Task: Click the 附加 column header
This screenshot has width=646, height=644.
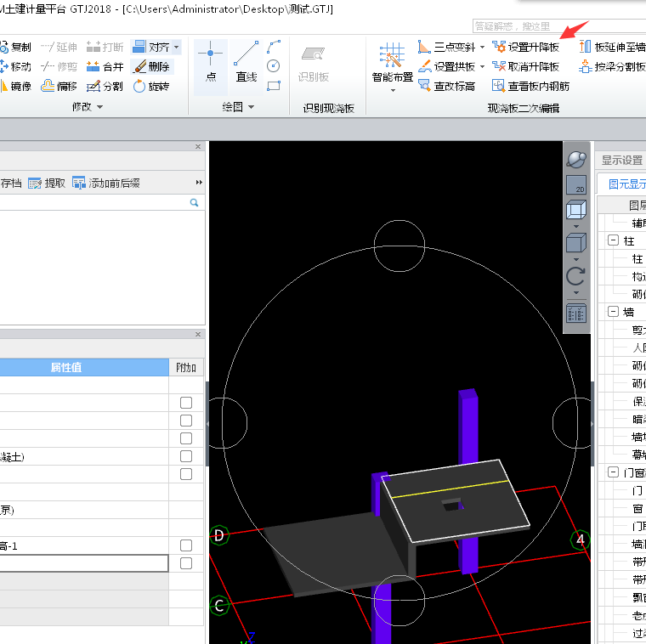Action: point(186,367)
